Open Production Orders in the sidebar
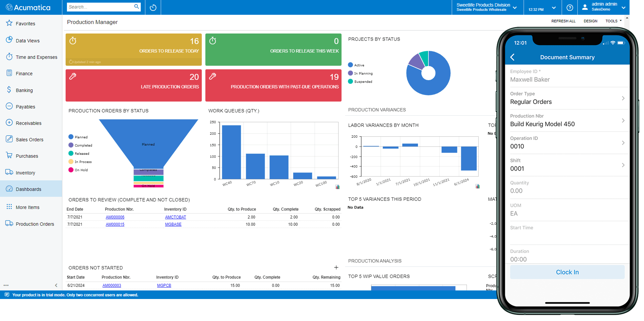Image resolution: width=644 pixels, height=321 pixels. pyautogui.click(x=35, y=224)
